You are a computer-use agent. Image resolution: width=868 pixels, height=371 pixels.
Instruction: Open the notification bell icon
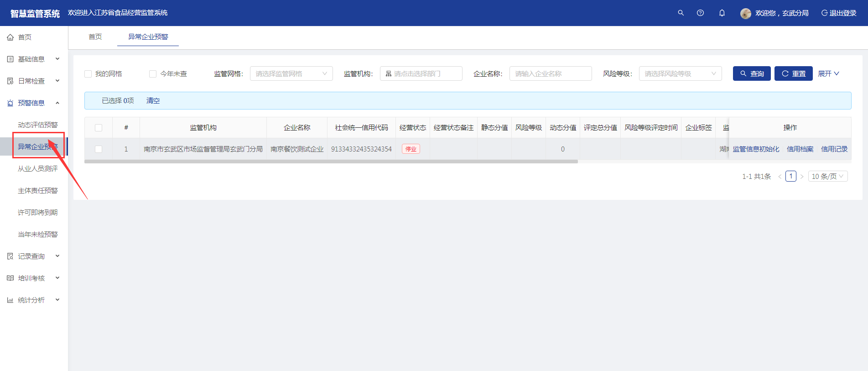[x=722, y=13]
